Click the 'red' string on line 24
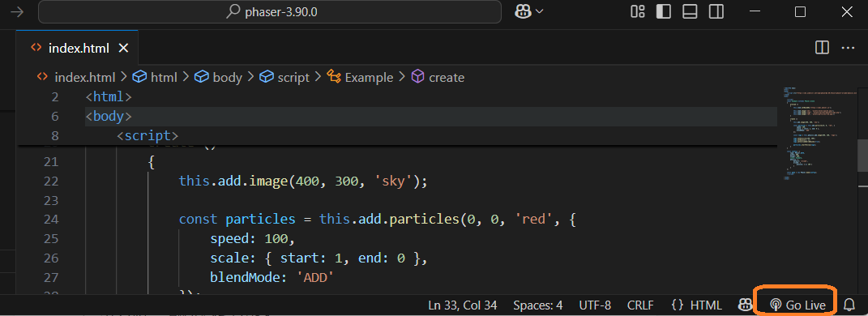This screenshot has height=316, width=868. pos(532,219)
